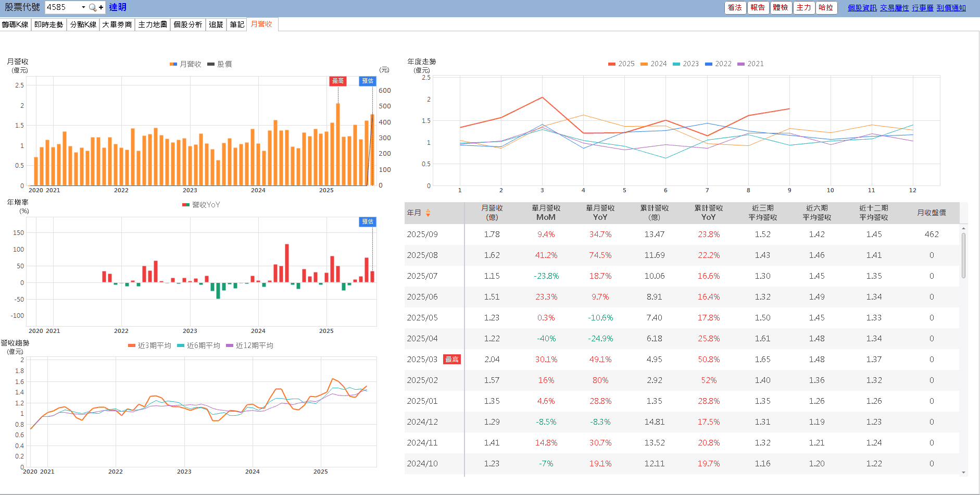Click the table's vertical scrollbar thumb

click(x=963, y=255)
